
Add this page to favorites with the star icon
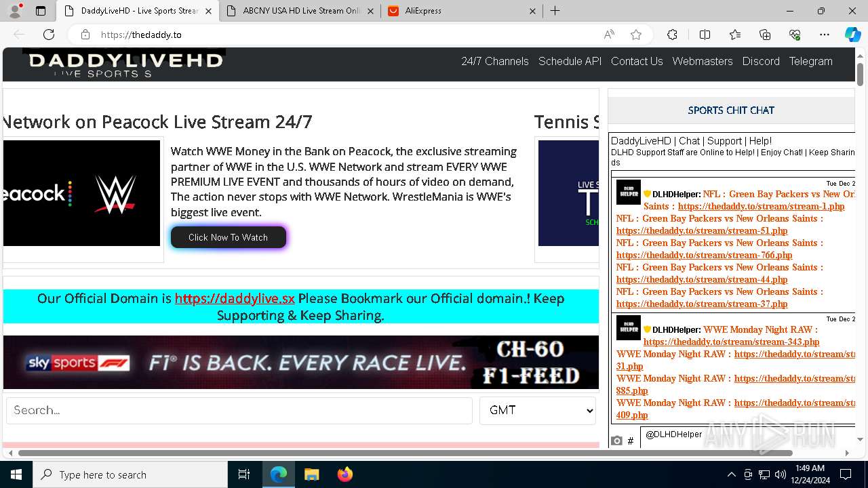(x=635, y=35)
